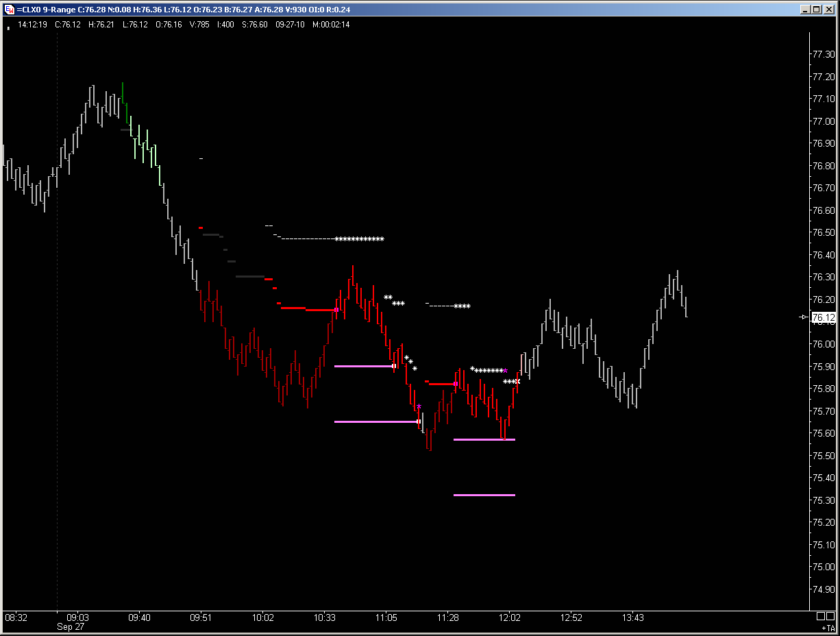Screen dimensions: 840x636
Task: Click the S:76.60 value in the info line
Action: 255,25
